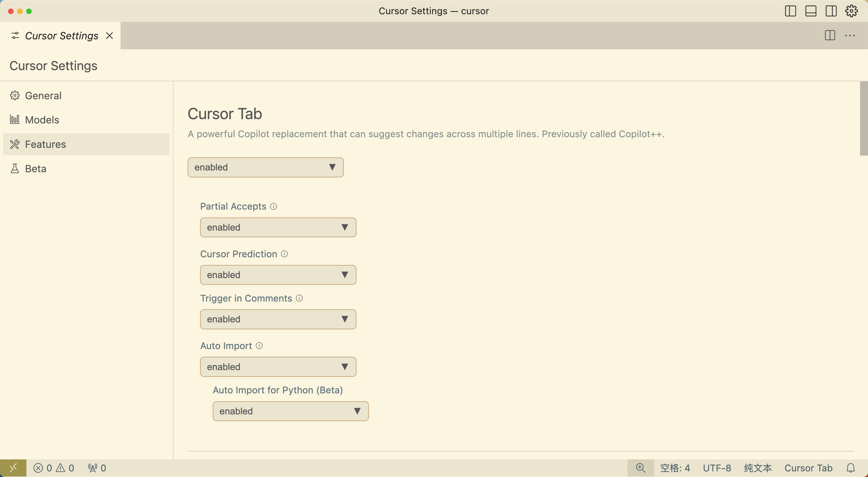Open the editor More Actions ellipsis
Viewport: 868px width, 477px height.
[x=850, y=35]
